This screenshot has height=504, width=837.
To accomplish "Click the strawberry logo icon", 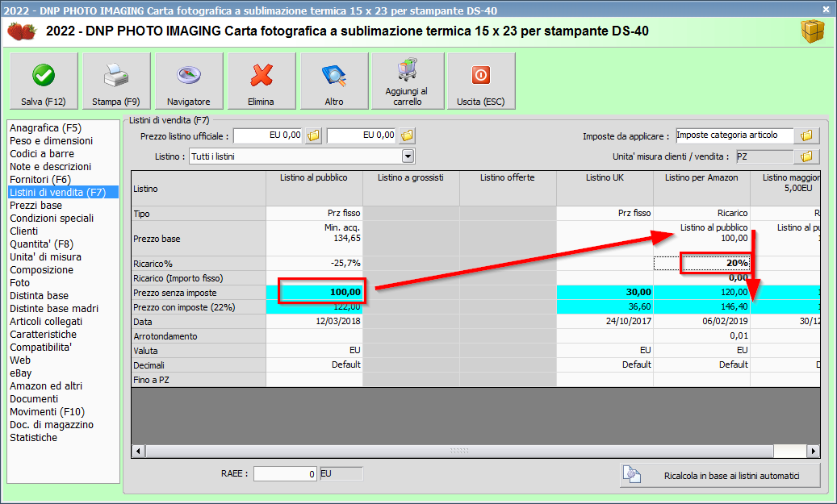I will click(22, 31).
